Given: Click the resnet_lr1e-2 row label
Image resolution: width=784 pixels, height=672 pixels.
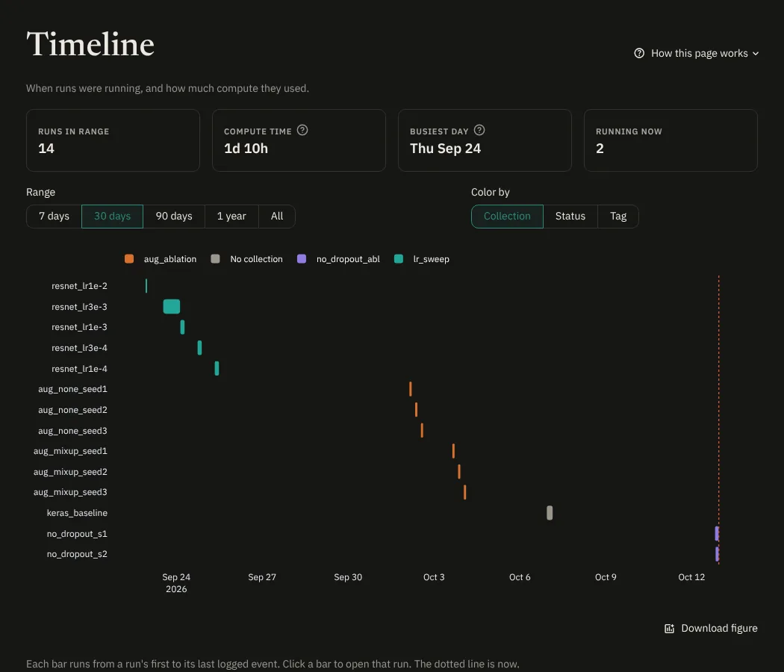Looking at the screenshot, I should (79, 286).
